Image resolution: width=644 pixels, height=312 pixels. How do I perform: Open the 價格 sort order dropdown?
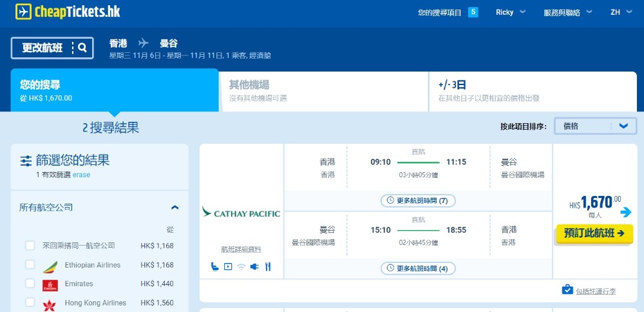(x=595, y=126)
